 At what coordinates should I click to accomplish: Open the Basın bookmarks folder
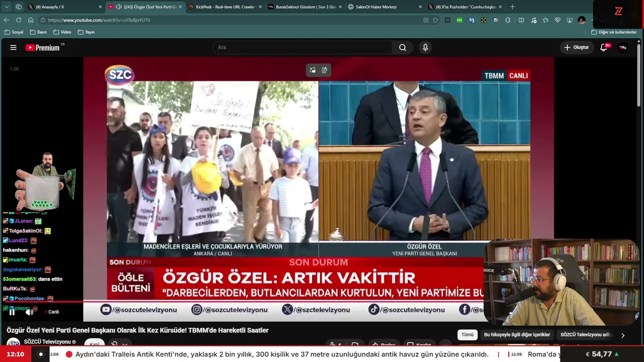pyautogui.click(x=38, y=32)
